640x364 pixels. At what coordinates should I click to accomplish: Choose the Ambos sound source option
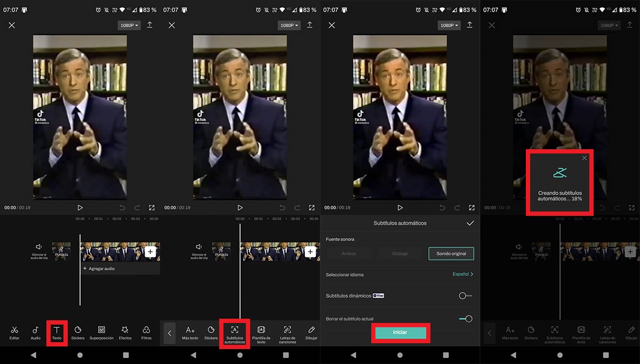coord(348,254)
